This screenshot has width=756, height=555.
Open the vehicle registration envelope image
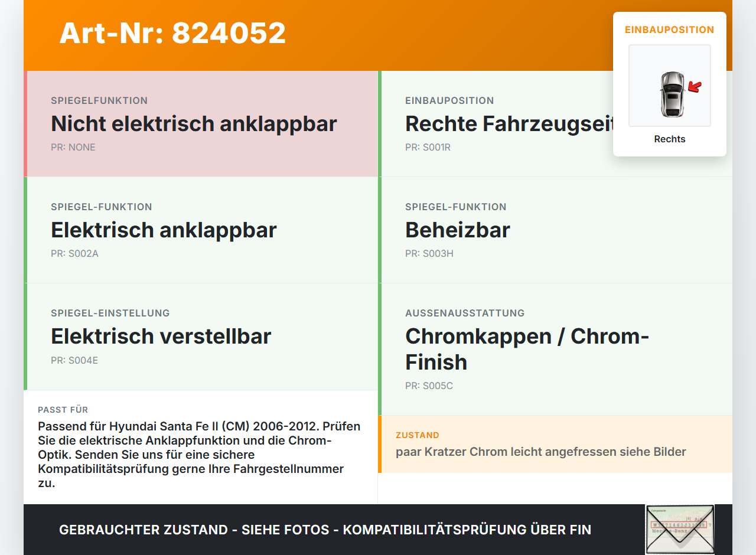680,529
